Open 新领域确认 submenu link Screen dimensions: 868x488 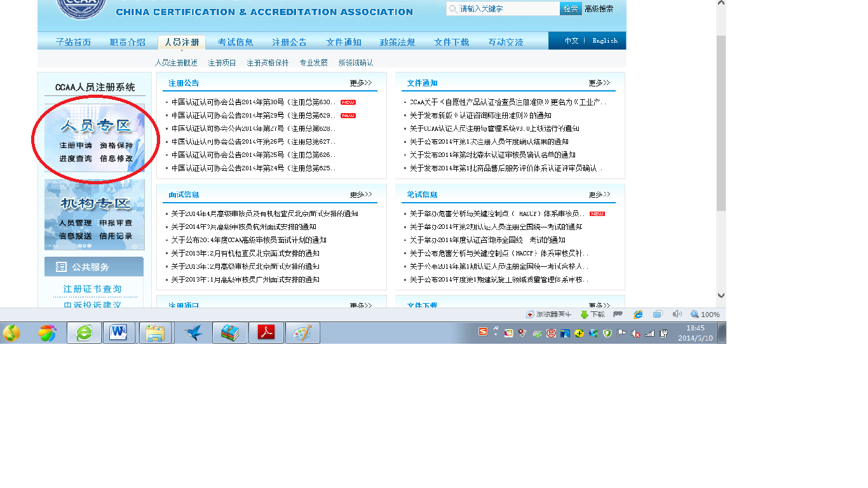point(356,63)
